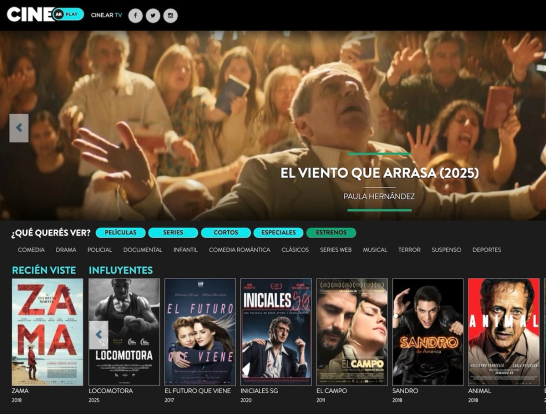This screenshot has height=414, width=546.
Task: Open the Instagram social icon
Action: click(171, 16)
